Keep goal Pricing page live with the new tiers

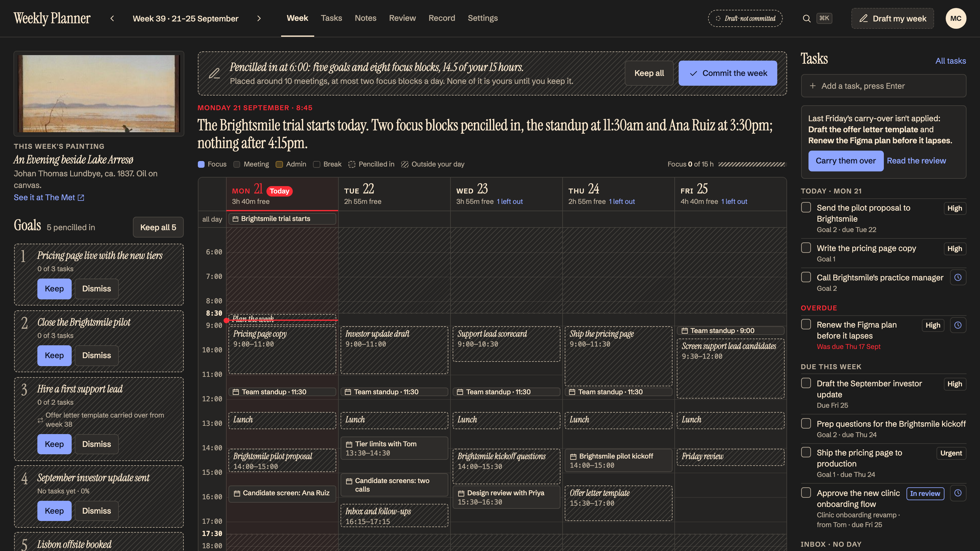54,289
